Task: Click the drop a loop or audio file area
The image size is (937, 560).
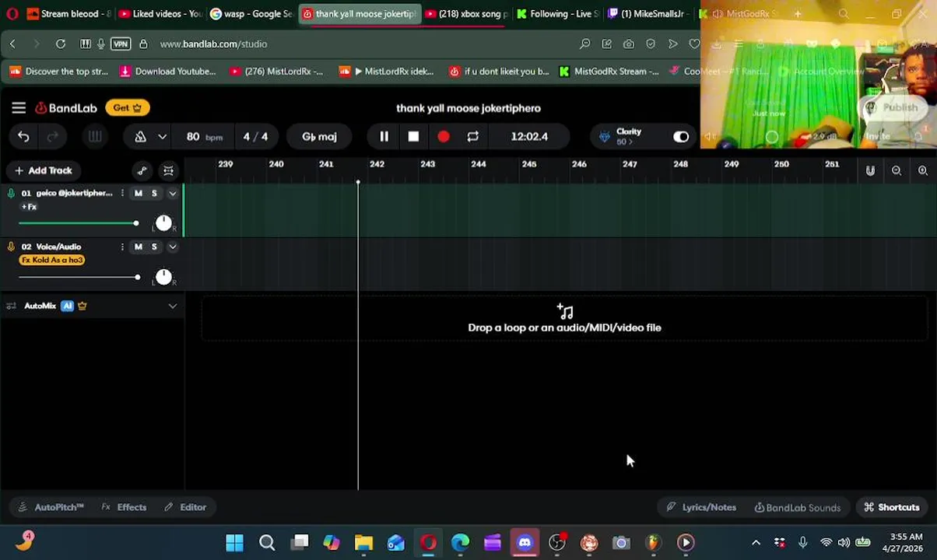Action: pyautogui.click(x=565, y=319)
